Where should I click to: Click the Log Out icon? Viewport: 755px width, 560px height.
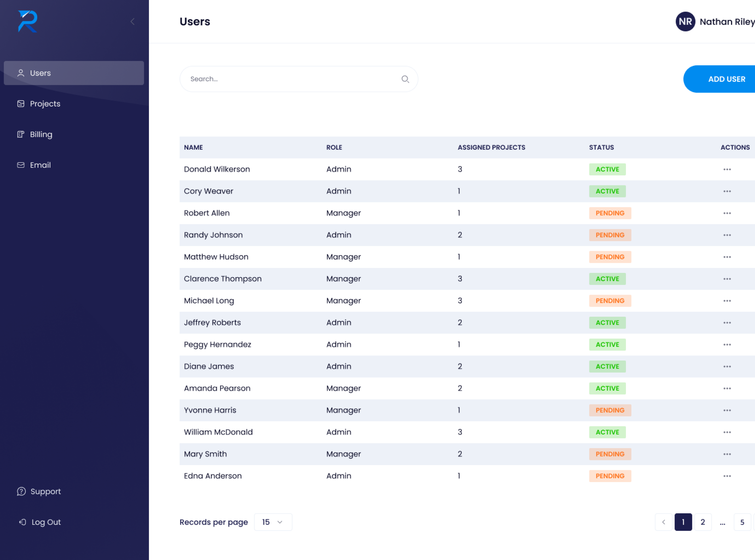pos(22,522)
